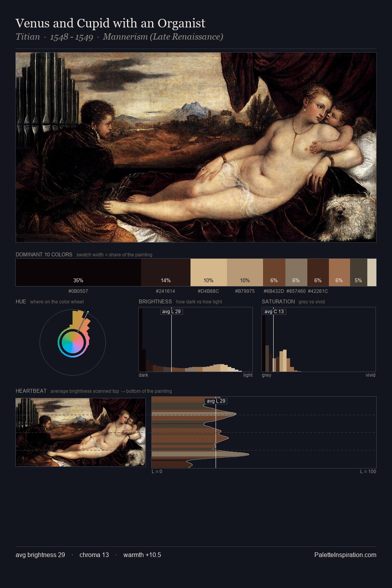
Task: Click the 'HUE' section heading
Action: [x=21, y=301]
